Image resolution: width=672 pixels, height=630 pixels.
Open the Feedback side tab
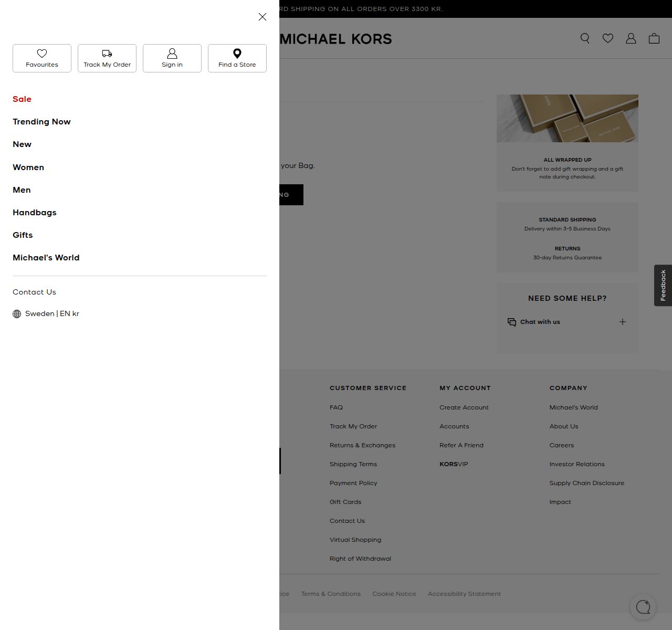(x=663, y=285)
